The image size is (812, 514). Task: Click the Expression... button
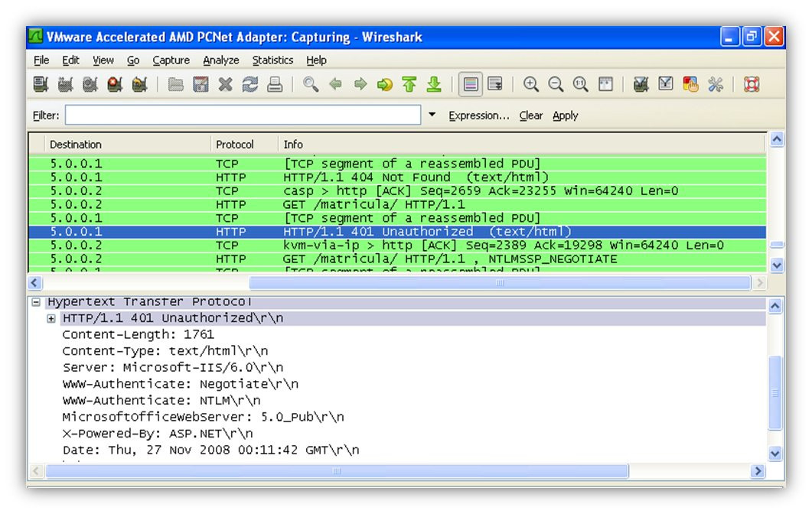point(479,115)
